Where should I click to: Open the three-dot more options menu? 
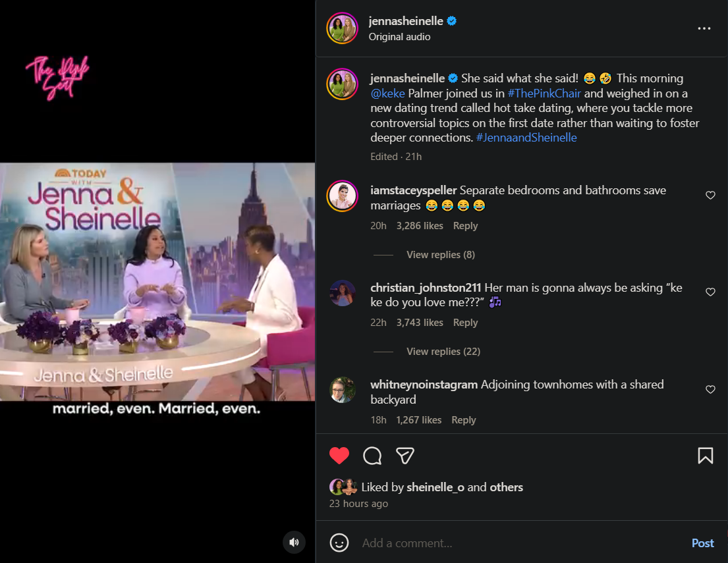tap(704, 28)
